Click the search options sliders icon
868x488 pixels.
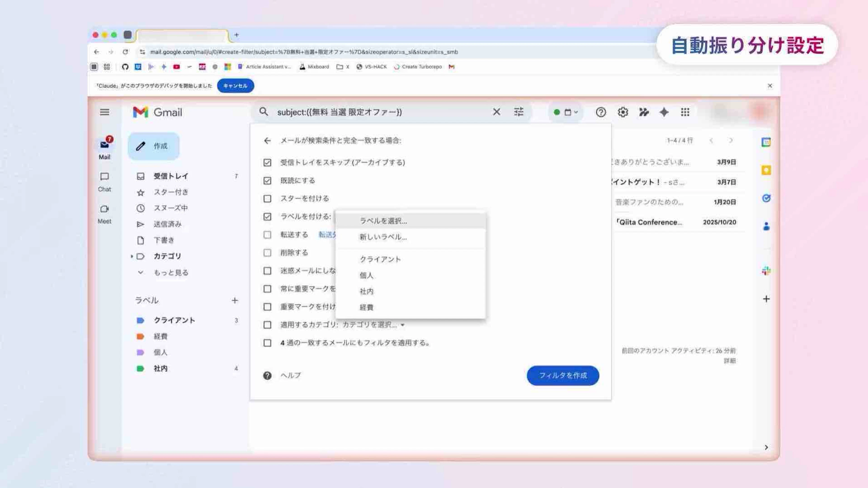[519, 112]
